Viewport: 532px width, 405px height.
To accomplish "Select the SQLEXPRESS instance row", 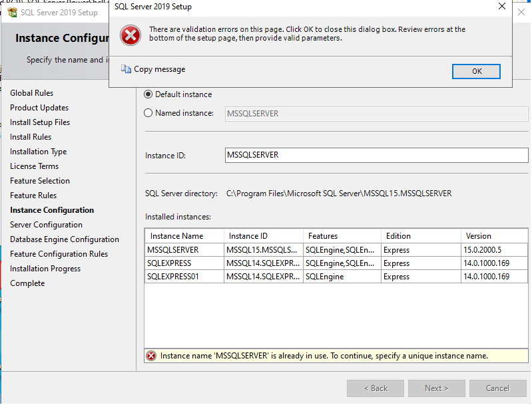I will point(336,263).
